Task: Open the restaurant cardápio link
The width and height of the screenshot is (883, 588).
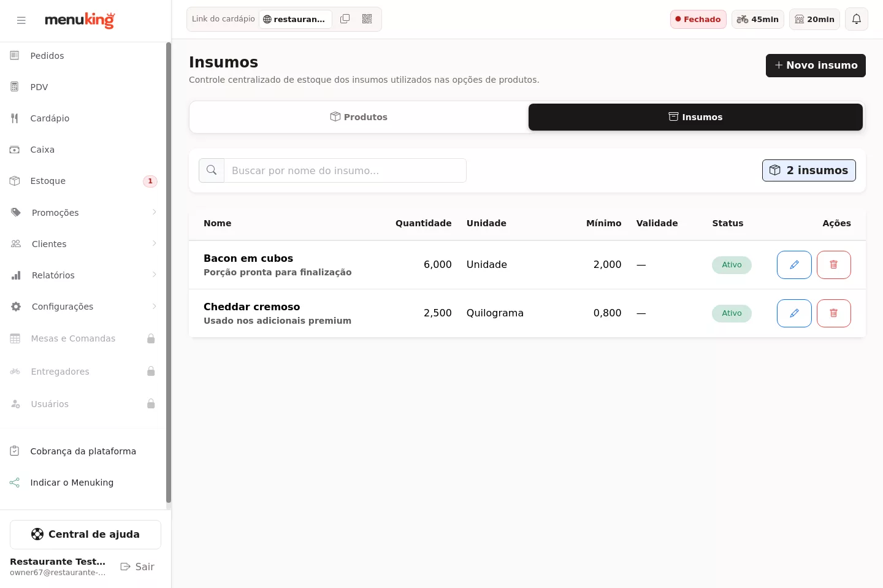Action: [x=296, y=19]
